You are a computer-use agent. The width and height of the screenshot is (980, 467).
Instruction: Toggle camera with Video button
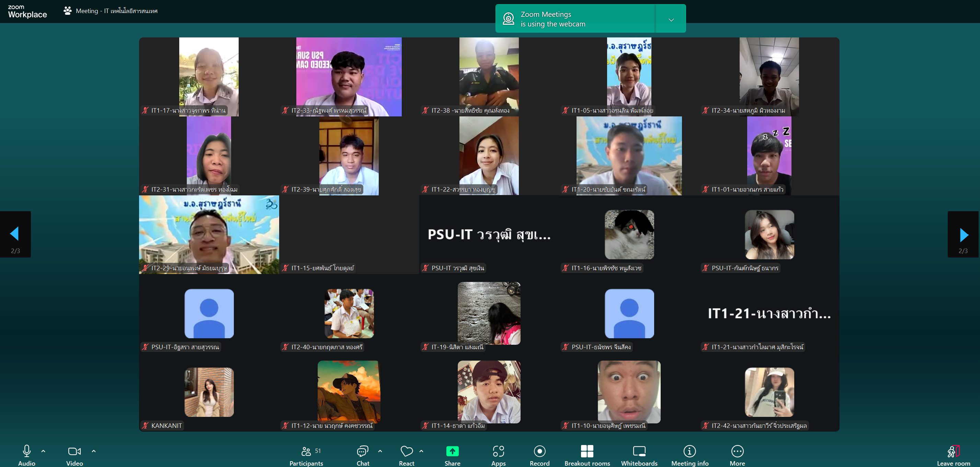click(x=74, y=451)
